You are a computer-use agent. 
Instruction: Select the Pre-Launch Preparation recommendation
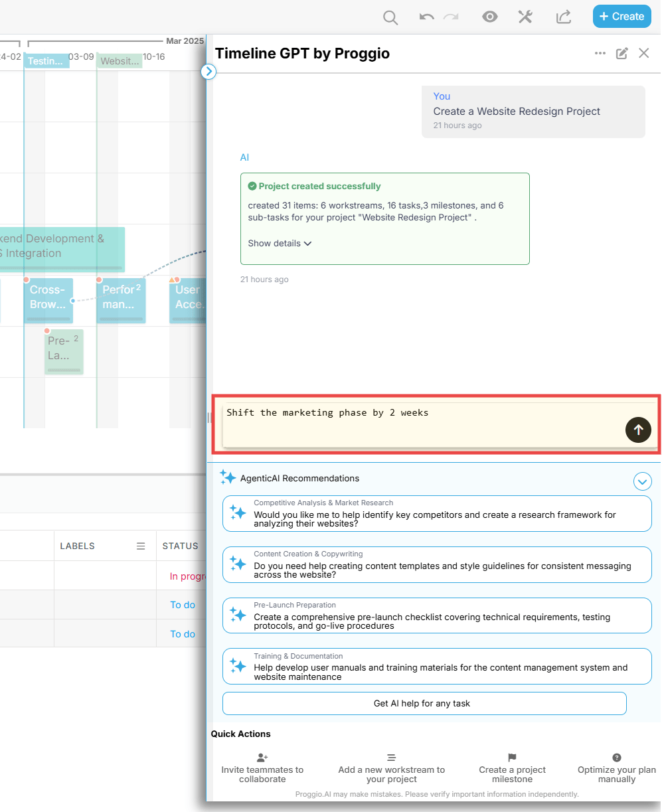[x=437, y=615]
